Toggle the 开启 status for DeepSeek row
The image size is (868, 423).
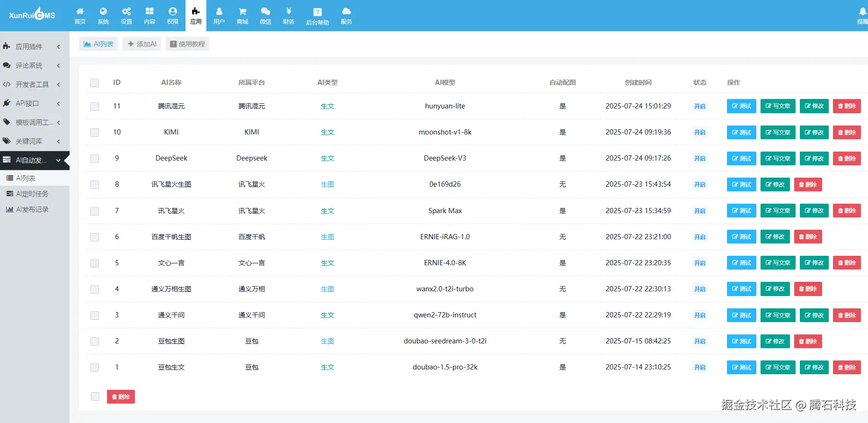(700, 159)
